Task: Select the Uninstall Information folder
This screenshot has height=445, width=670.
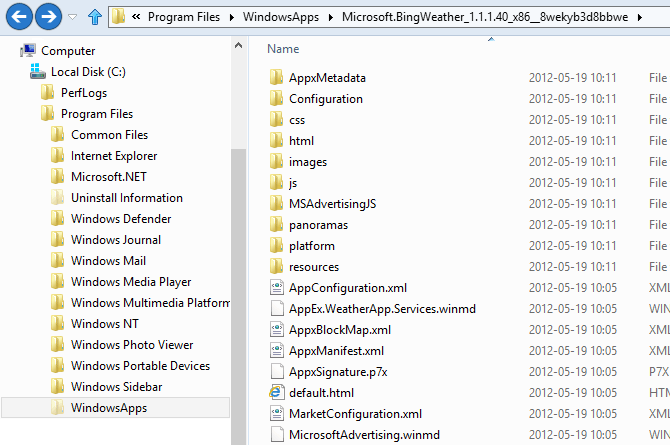Action: [x=127, y=197]
